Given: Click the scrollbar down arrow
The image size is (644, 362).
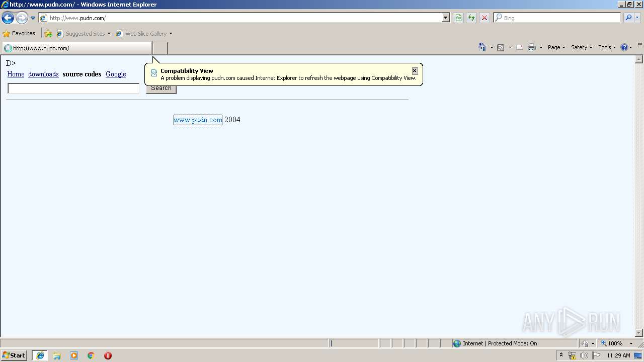Looking at the screenshot, I should [x=639, y=333].
